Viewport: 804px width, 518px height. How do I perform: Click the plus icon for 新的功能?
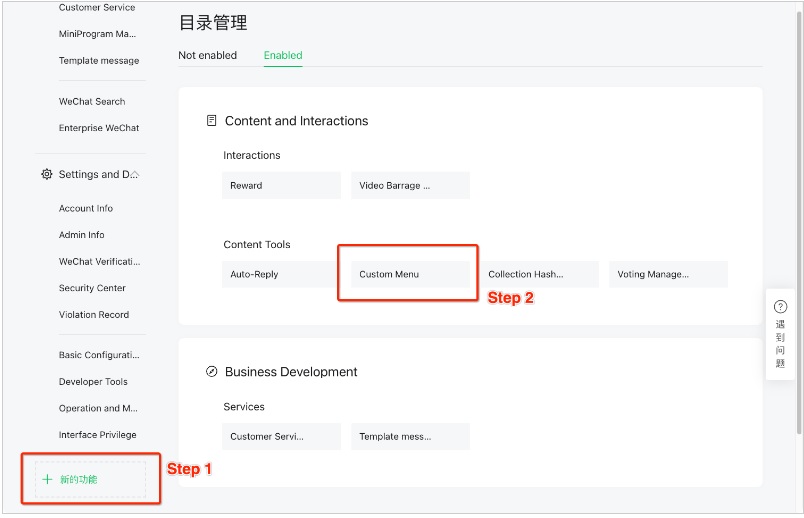tap(46, 480)
